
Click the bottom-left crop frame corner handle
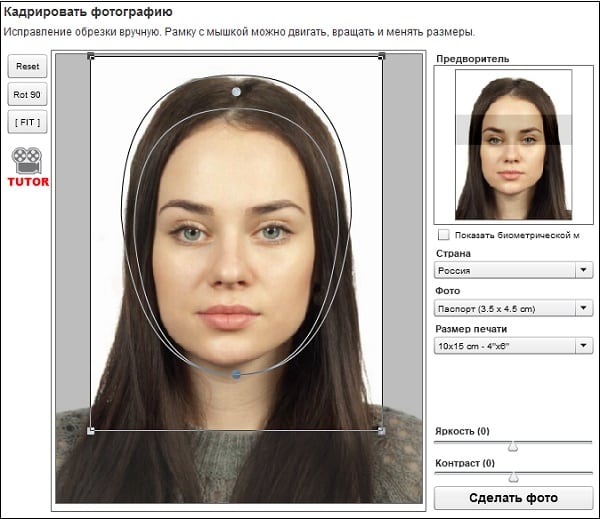(x=91, y=431)
